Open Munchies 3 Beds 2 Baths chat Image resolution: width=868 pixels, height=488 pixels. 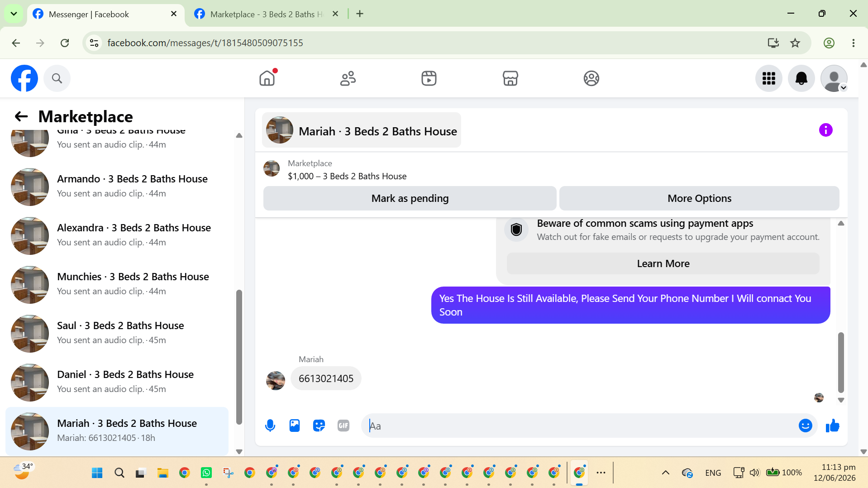click(x=117, y=284)
